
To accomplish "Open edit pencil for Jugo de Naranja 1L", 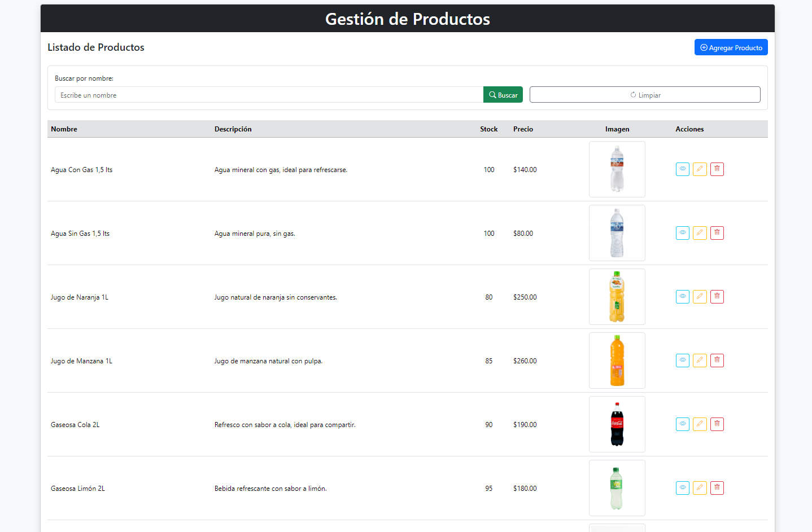I will tap(700, 297).
